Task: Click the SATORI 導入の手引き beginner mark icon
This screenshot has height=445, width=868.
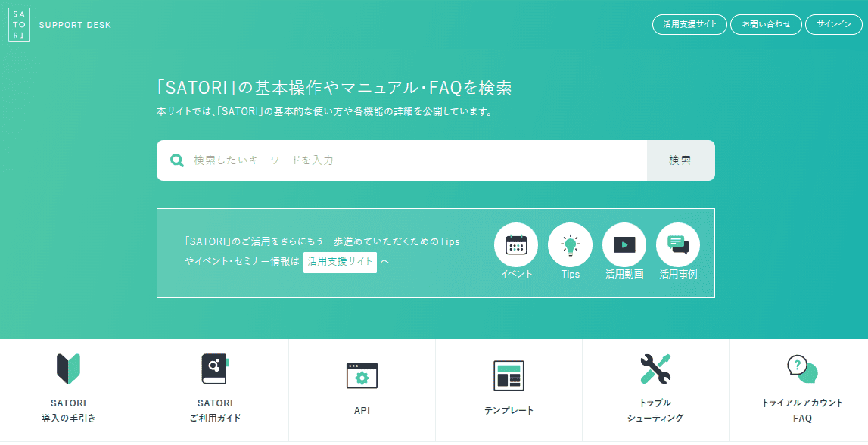Action: click(69, 369)
